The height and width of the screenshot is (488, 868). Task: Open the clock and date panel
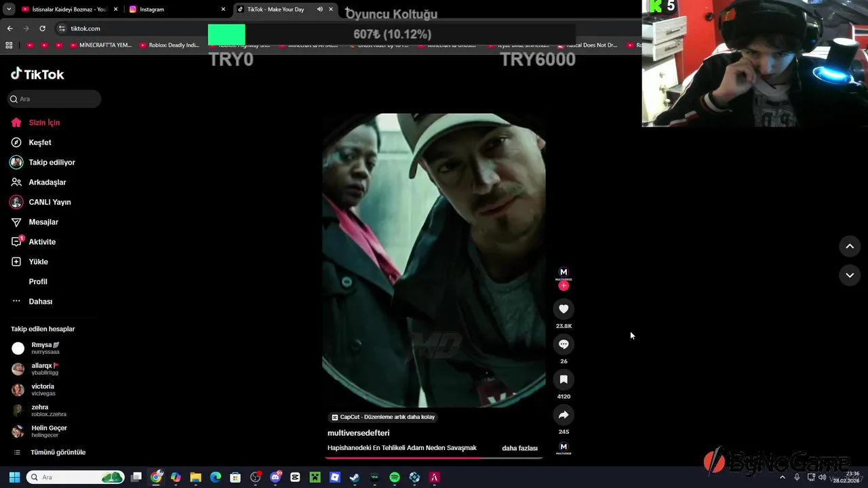[846, 477]
